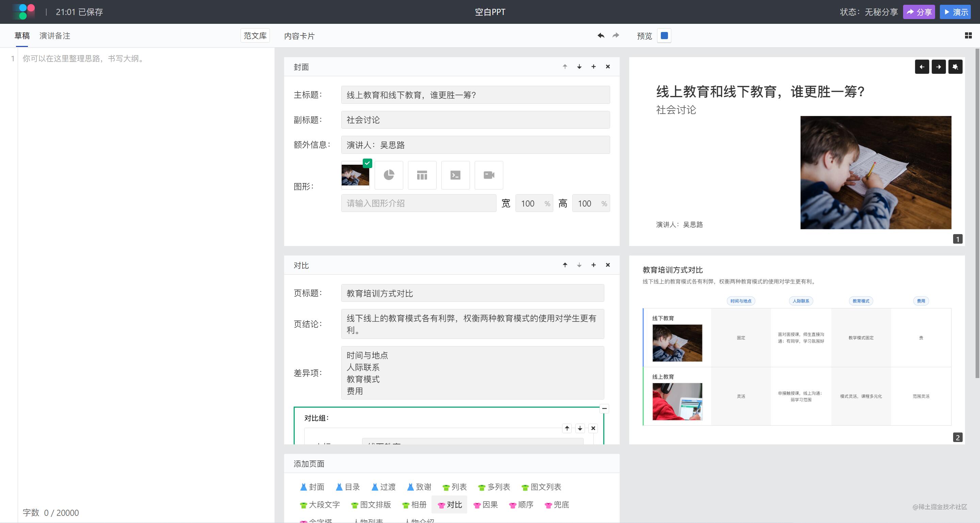Start presentation with 演示 button
Image resolution: width=980 pixels, height=523 pixels.
[955, 12]
